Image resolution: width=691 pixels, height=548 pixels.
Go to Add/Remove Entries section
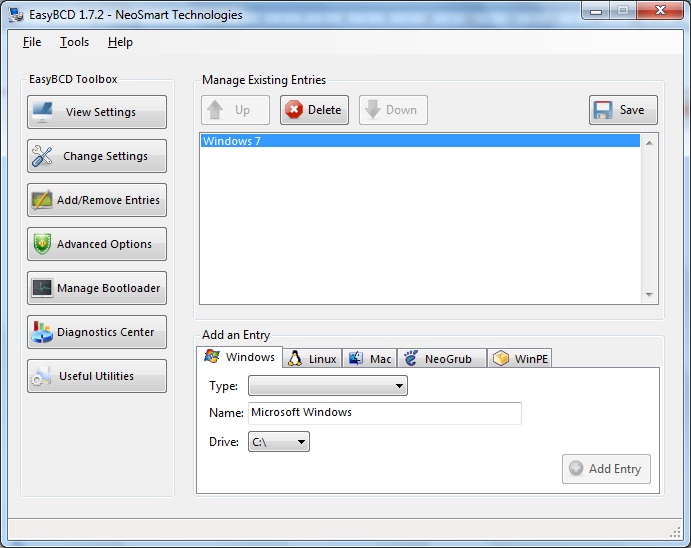[x=97, y=200]
